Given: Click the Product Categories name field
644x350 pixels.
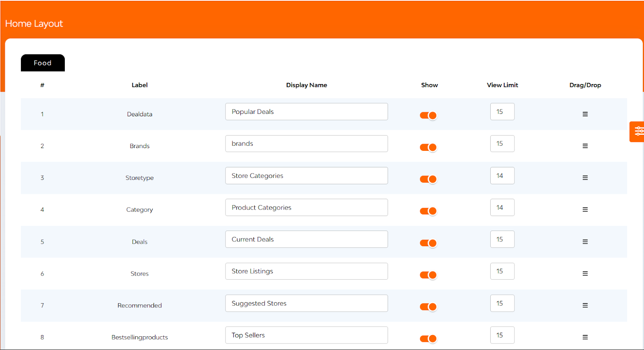Looking at the screenshot, I should 307,207.
